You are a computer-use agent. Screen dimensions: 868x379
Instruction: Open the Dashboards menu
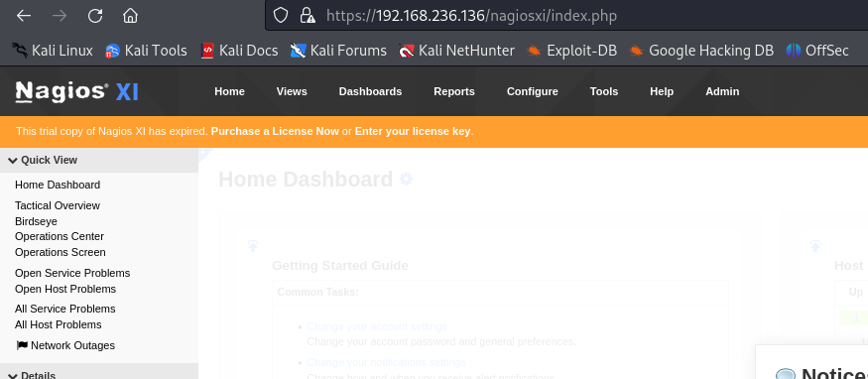pyautogui.click(x=370, y=92)
